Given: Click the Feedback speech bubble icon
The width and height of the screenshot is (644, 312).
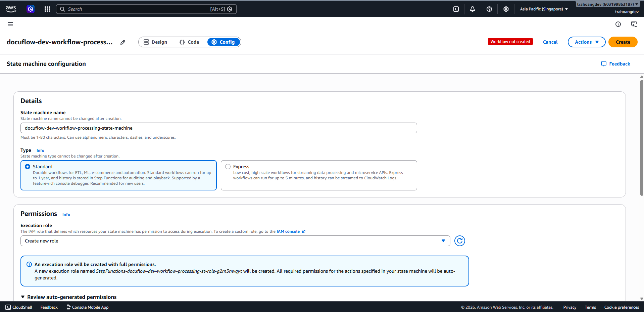Looking at the screenshot, I should point(604,64).
